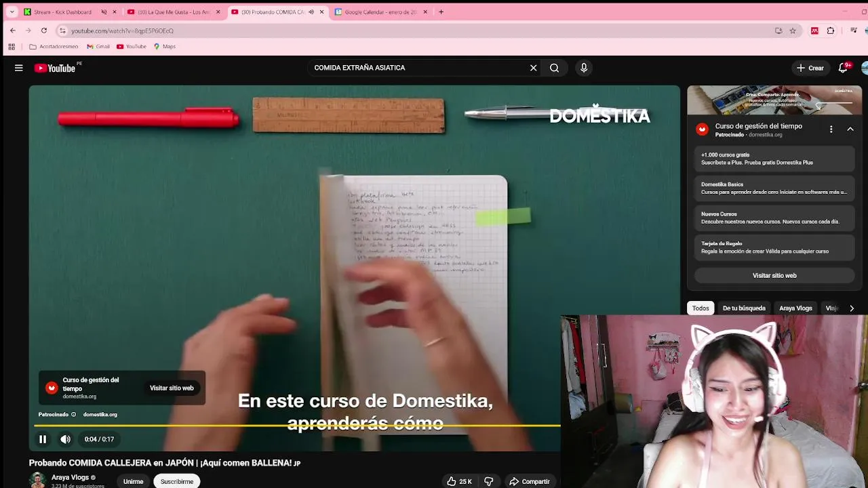Open Domestika avatar in video ad overlay
The height and width of the screenshot is (488, 868).
[x=52, y=388]
